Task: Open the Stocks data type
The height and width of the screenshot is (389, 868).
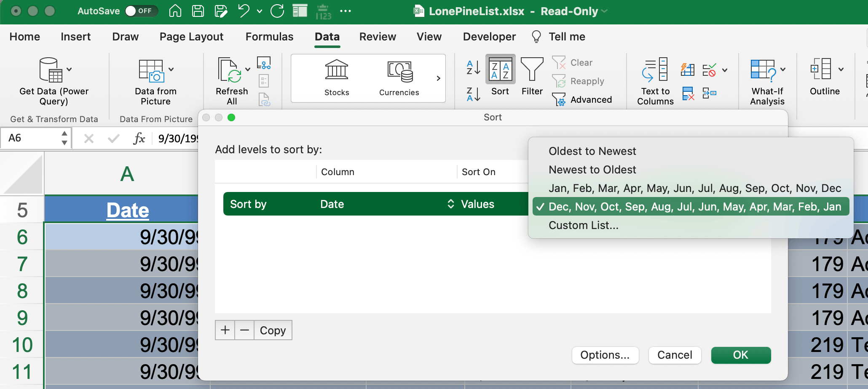Action: 336,78
